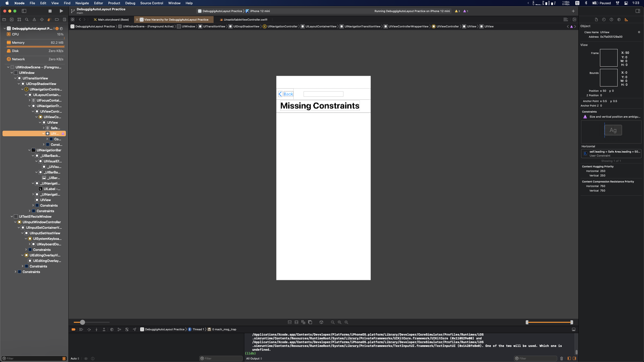Viewport: 644px width, 362px height.
Task: Click the Stop button in Xcode toolbar
Action: tap(50, 11)
